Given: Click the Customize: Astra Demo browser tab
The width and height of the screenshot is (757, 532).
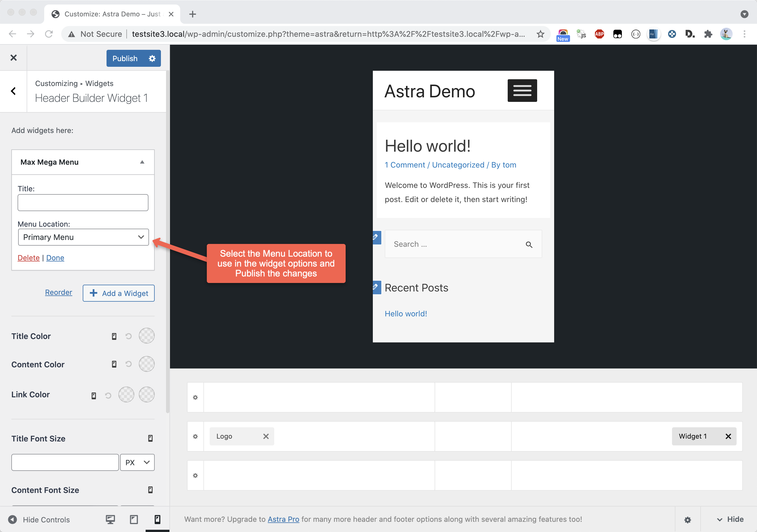Looking at the screenshot, I should click(112, 14).
